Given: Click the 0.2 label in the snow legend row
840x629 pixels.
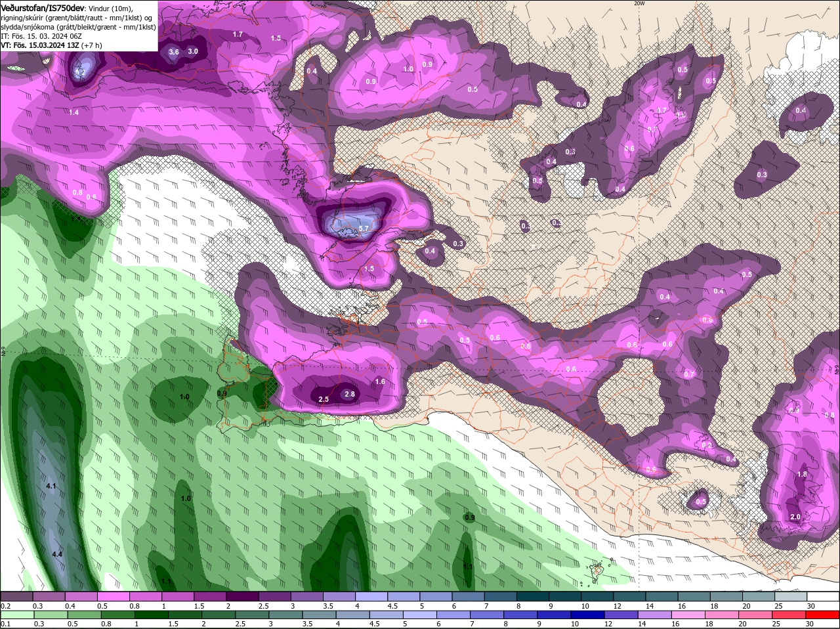Looking at the screenshot, I should pos(5,606).
